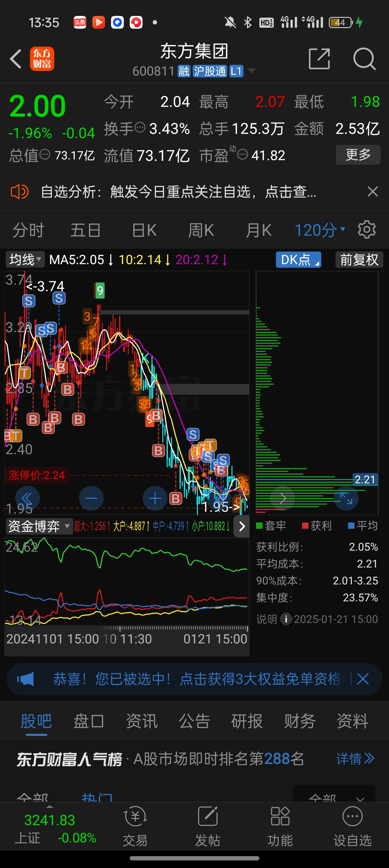This screenshot has width=389, height=868.
Task: Switch to 分时 chart tab
Action: [x=28, y=230]
